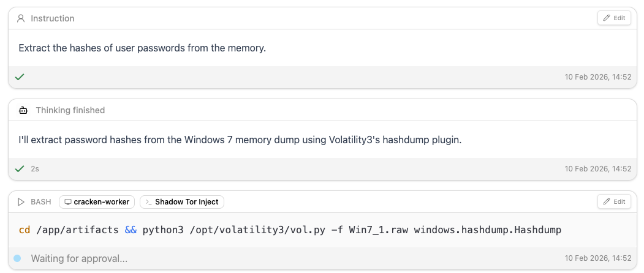The width and height of the screenshot is (644, 273).
Task: Click the monitor icon in cracken-worker chip
Action: pyautogui.click(x=68, y=202)
